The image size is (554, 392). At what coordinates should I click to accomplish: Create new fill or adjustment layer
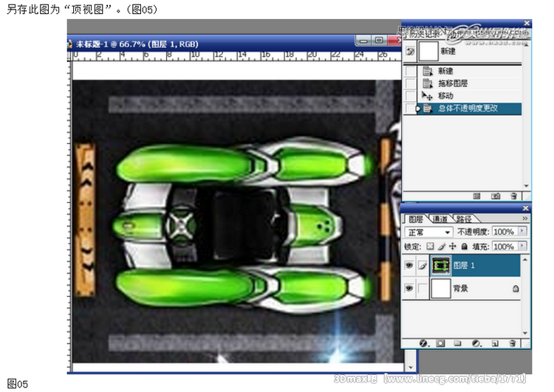pyautogui.click(x=476, y=343)
